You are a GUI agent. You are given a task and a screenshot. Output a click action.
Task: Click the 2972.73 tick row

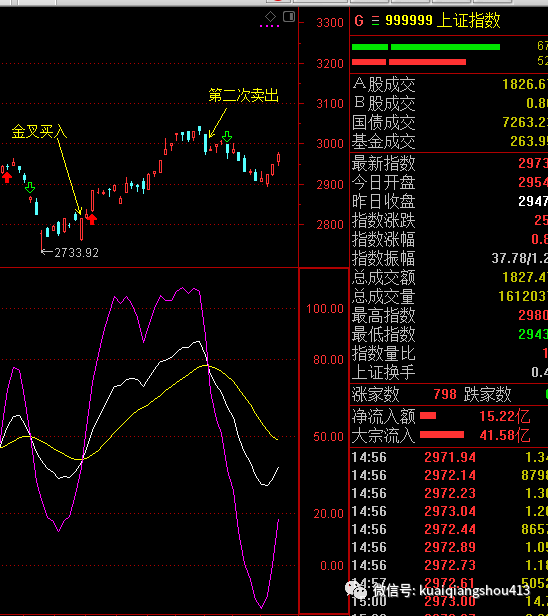[x=449, y=565]
